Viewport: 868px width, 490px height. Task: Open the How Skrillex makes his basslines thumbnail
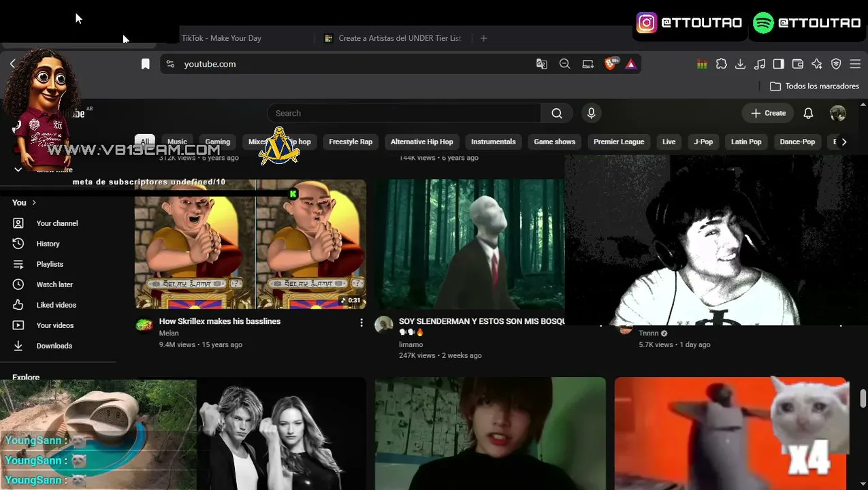click(x=251, y=244)
